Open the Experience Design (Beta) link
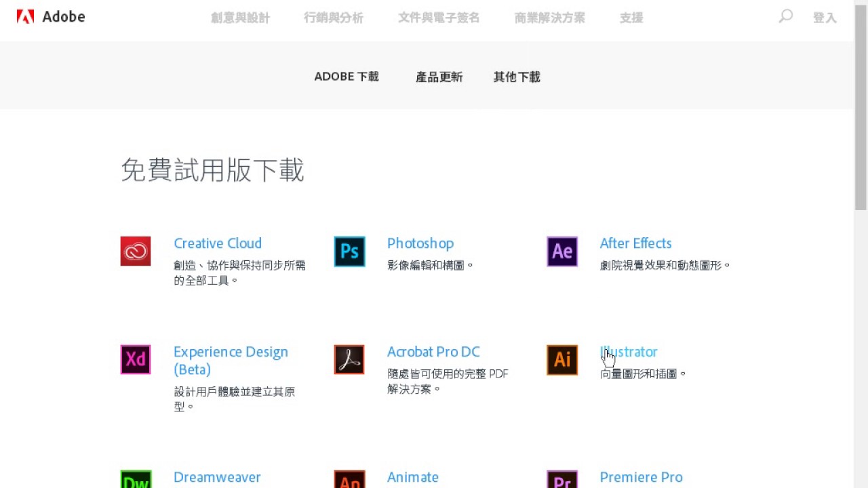868x488 pixels. point(231,361)
